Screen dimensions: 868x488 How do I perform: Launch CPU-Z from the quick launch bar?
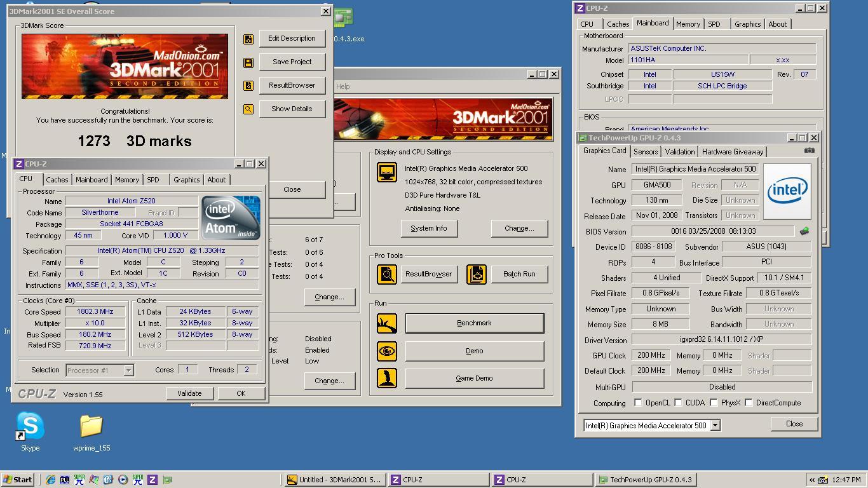coord(153,480)
